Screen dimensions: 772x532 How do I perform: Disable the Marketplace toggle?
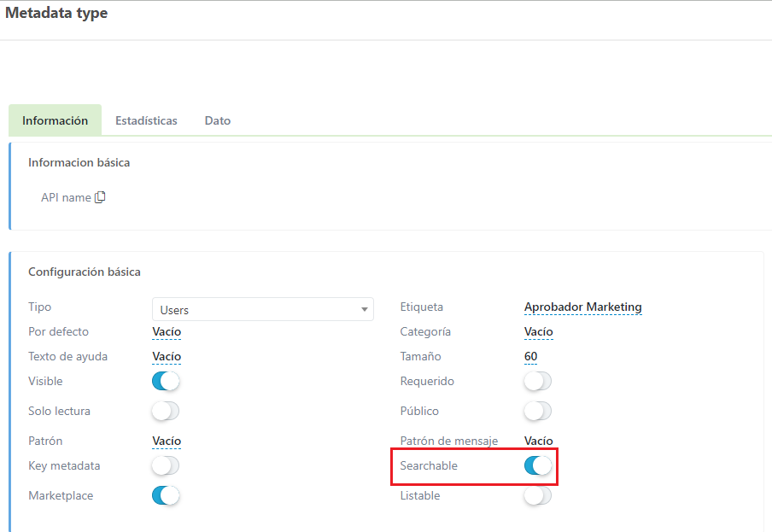click(x=166, y=495)
